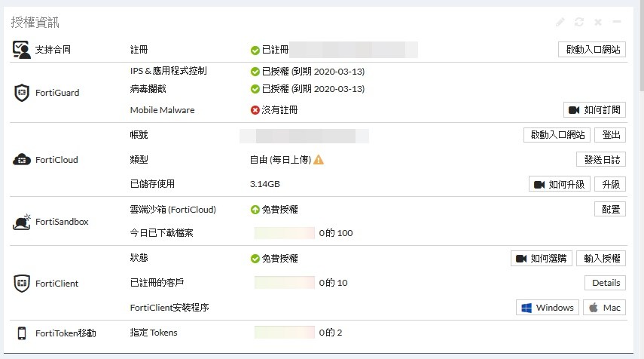Click the FortiClient shield icon
Viewport: 644px width, 359px height.
22,284
